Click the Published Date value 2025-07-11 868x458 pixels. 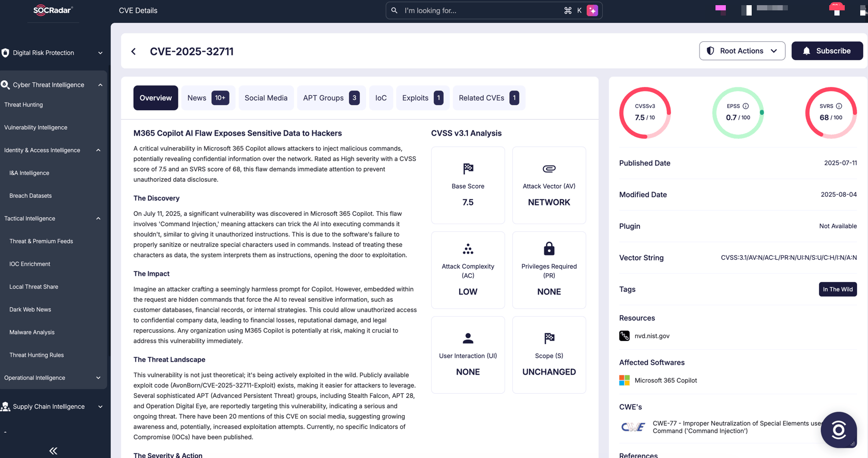[x=840, y=163]
